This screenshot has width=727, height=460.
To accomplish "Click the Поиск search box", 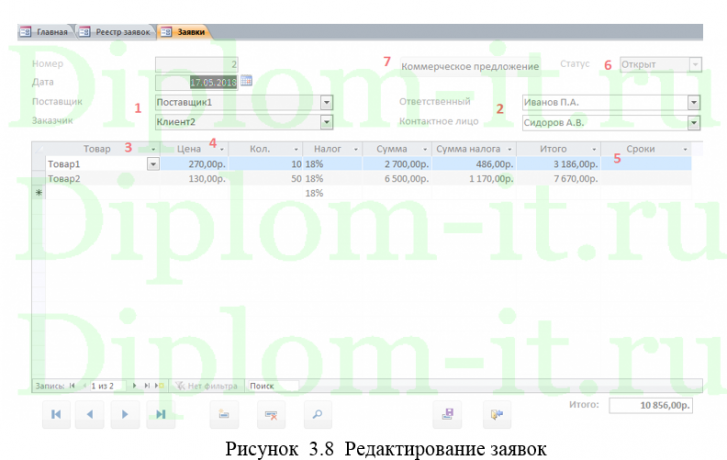I will click(x=274, y=386).
